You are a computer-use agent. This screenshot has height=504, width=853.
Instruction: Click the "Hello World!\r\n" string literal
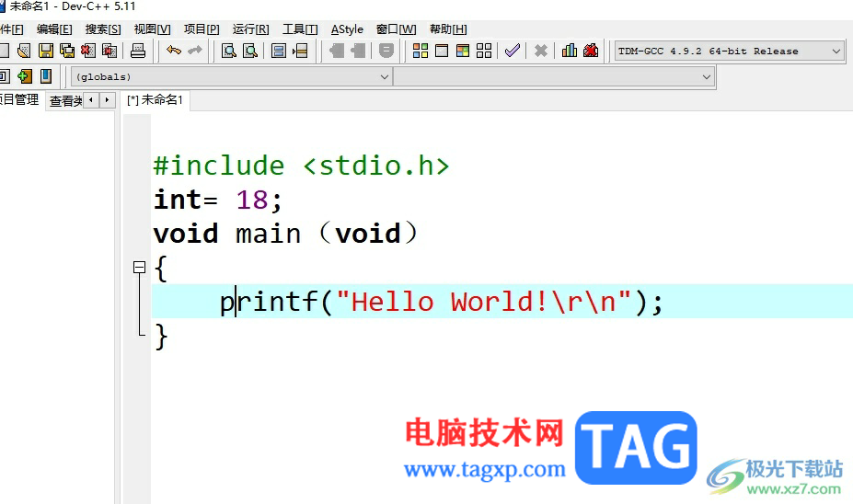point(484,302)
